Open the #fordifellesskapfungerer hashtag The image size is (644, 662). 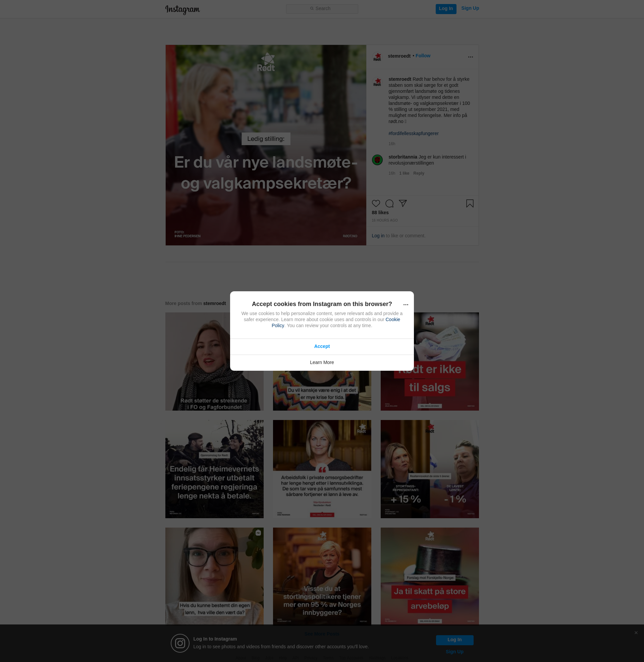(x=413, y=133)
